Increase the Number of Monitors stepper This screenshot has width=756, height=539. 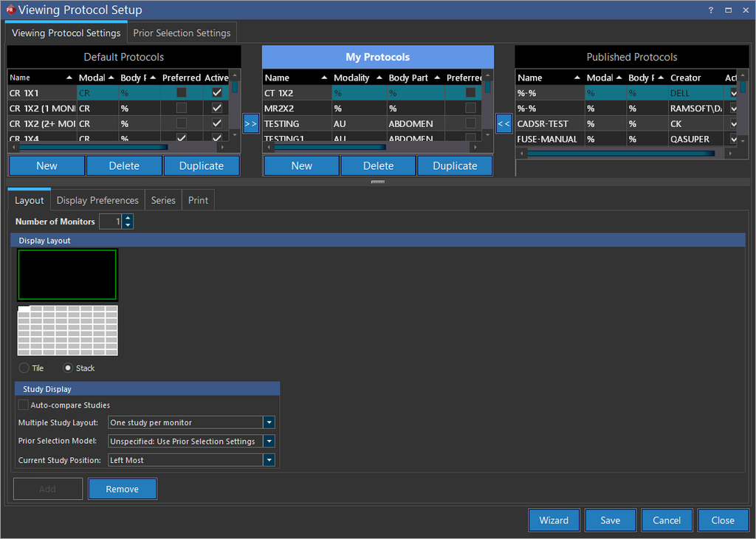tap(128, 218)
